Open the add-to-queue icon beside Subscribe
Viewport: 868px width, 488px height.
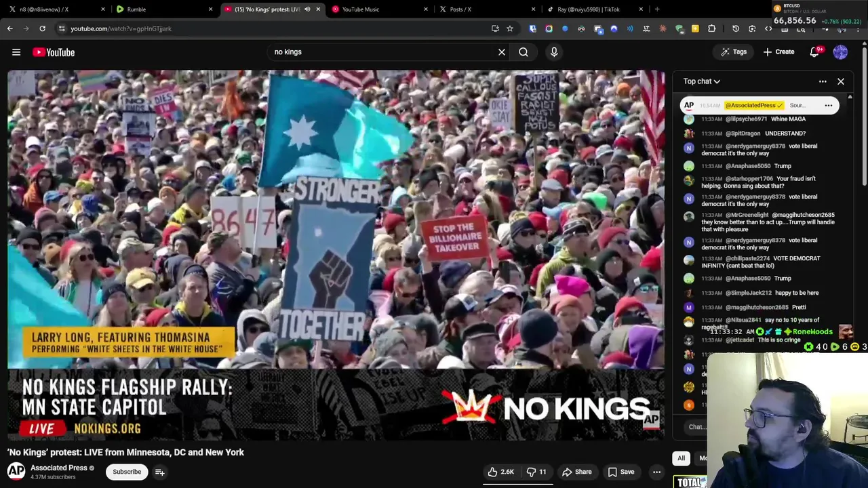(159, 472)
